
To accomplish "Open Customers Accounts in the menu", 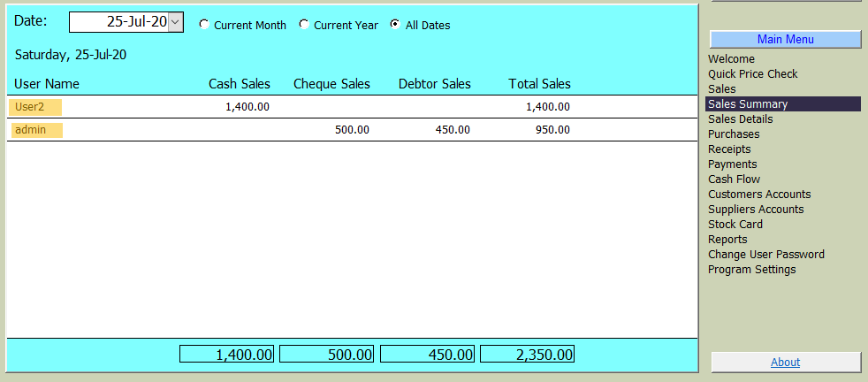I will click(758, 195).
